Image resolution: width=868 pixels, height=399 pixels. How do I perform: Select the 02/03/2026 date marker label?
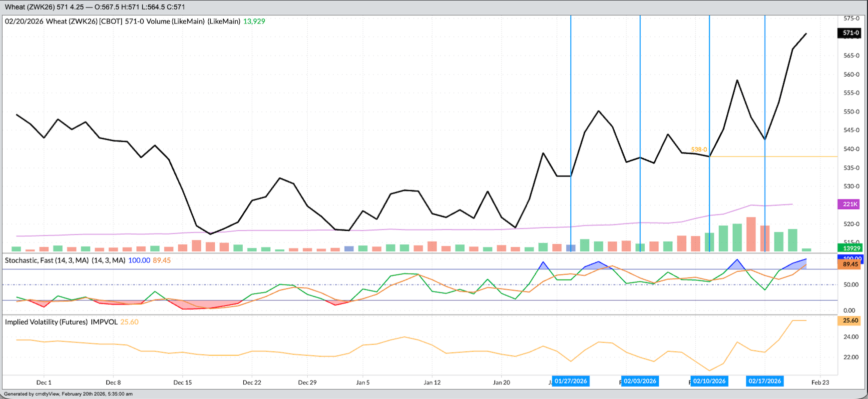click(x=640, y=381)
